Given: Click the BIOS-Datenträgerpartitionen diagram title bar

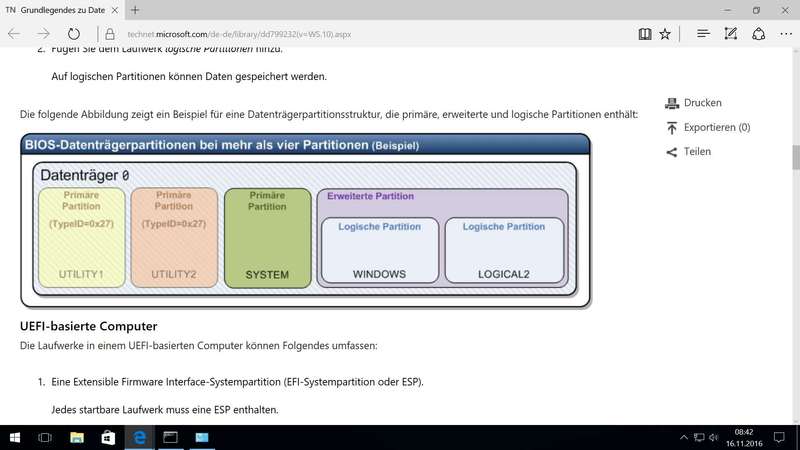Looking at the screenshot, I should pos(305,145).
